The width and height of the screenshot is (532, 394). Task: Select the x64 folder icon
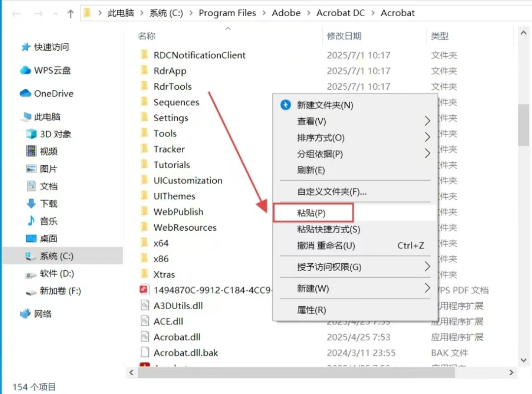(x=144, y=243)
